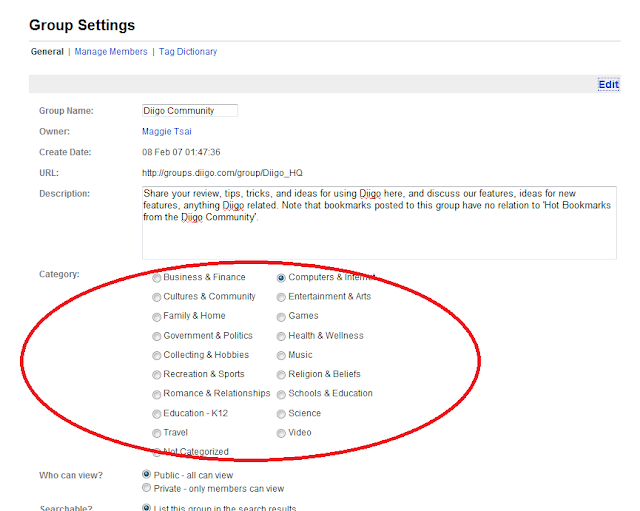Click the group URL text
The image size is (640, 511).
tap(222, 173)
